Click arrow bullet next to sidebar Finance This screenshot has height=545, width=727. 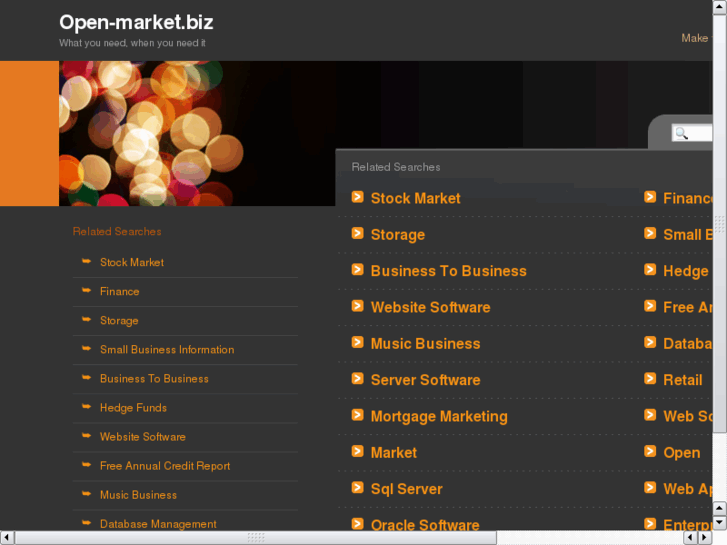(87, 291)
